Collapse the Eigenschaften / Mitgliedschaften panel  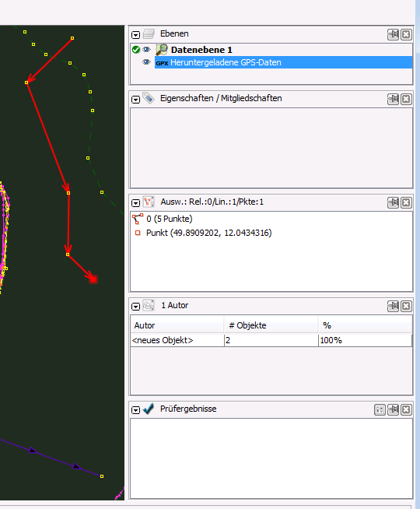[135, 100]
